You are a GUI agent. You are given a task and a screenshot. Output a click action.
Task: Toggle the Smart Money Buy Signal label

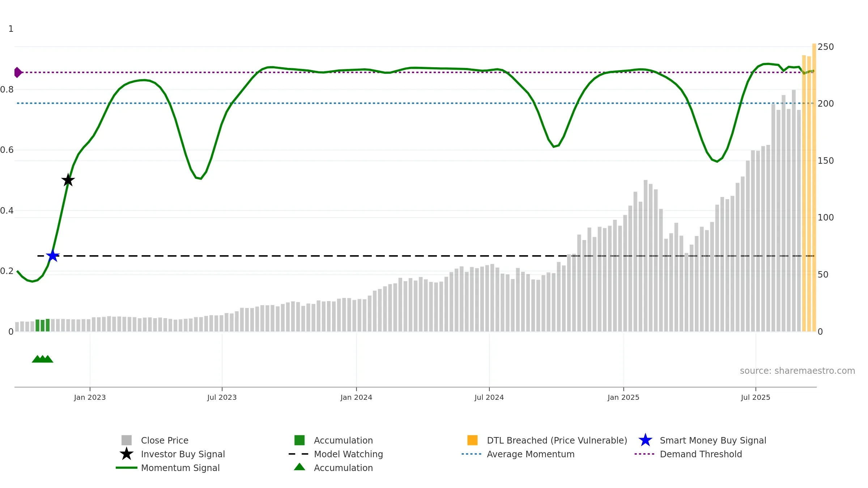click(x=713, y=440)
